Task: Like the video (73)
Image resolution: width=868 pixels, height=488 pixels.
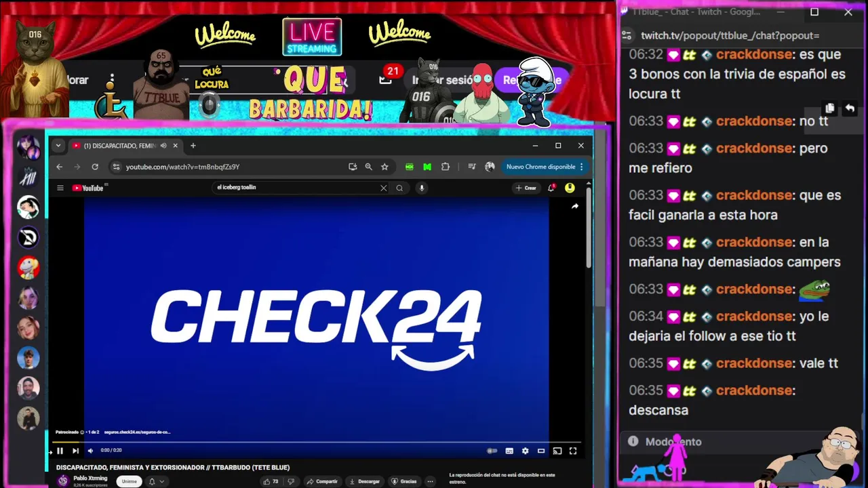Action: point(271,481)
